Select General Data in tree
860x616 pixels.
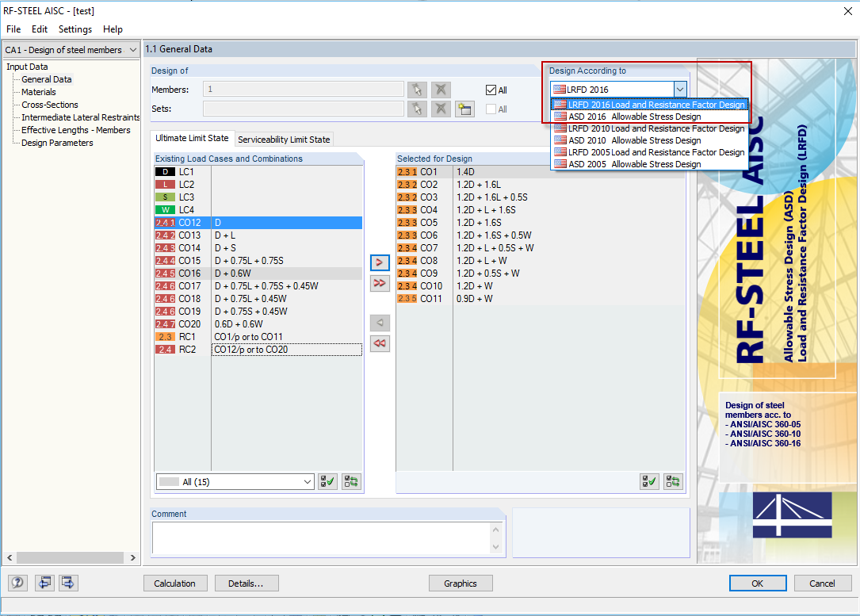(47, 79)
